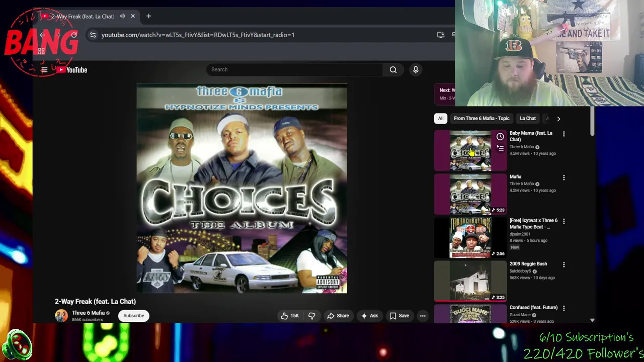The image size is (644, 362).
Task: Open Three 6 Mafia channel name link
Action: 88,313
